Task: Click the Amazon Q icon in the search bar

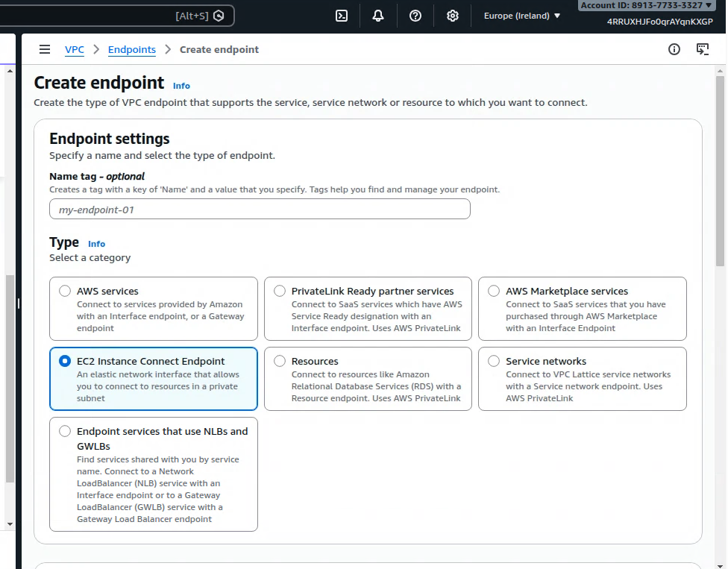Action: (x=219, y=16)
